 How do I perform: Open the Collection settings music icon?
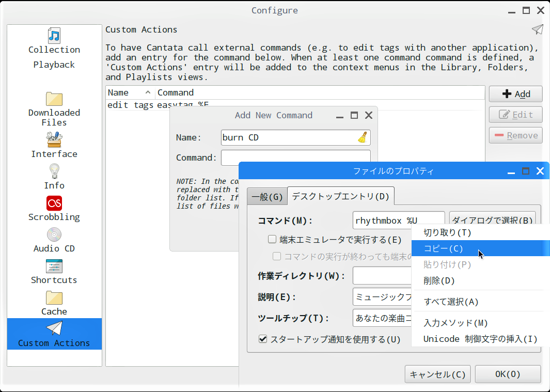pyautogui.click(x=54, y=36)
